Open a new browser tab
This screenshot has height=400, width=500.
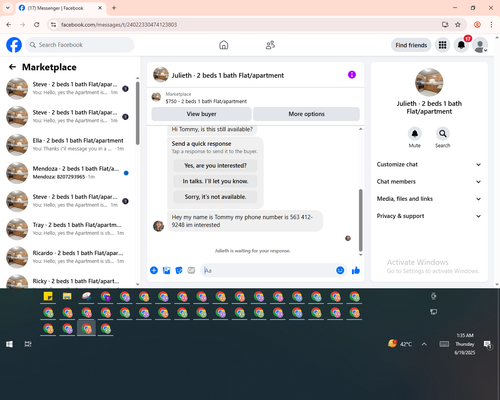click(x=114, y=8)
